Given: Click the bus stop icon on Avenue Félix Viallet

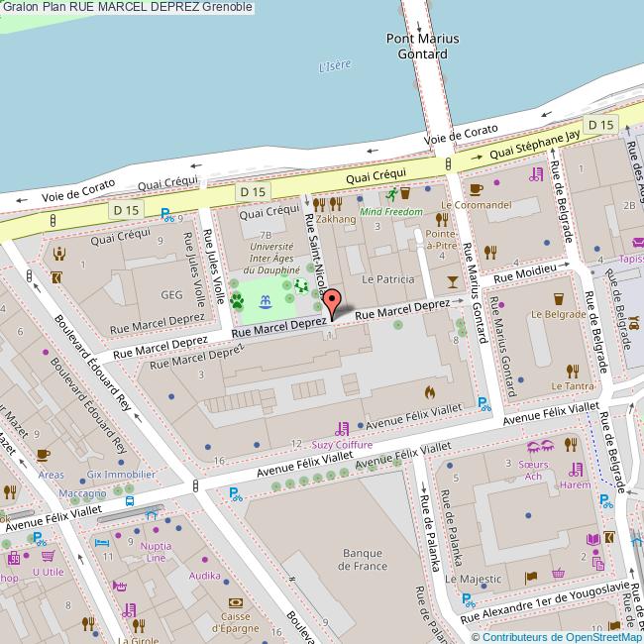Looking at the screenshot, I should [x=129, y=501].
